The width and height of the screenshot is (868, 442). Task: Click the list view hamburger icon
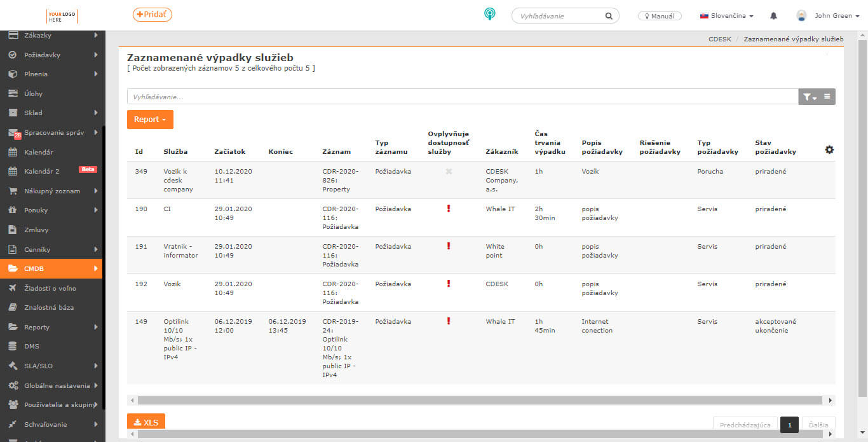pyautogui.click(x=827, y=97)
